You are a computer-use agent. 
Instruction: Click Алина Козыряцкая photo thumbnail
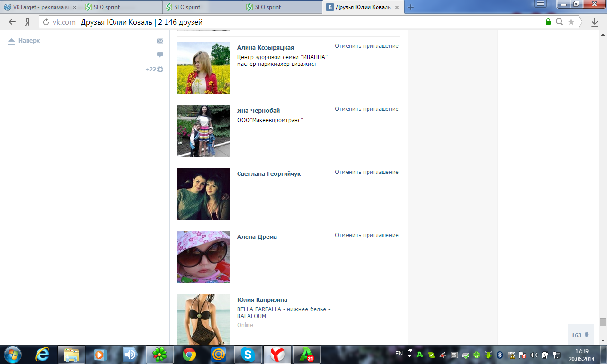(203, 68)
